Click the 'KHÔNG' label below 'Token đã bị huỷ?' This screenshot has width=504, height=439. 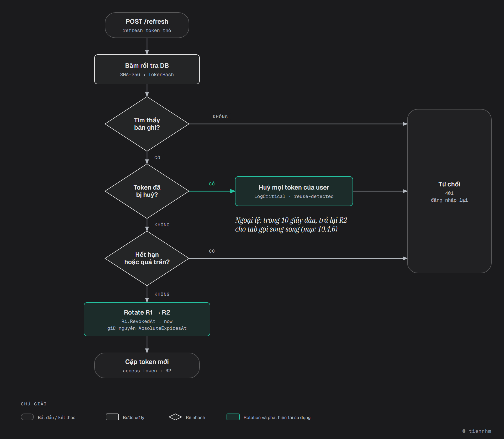pyautogui.click(x=162, y=225)
